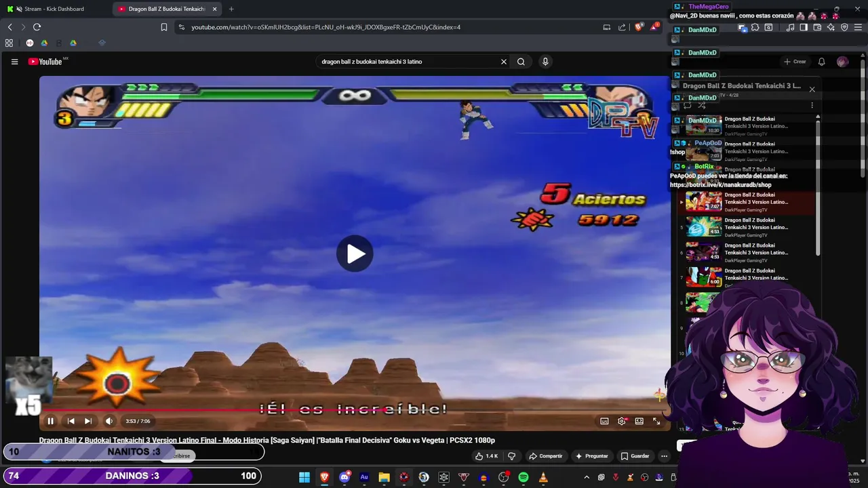This screenshot has height=488, width=868.
Task: Open Adobe Audition from the taskbar
Action: [364, 477]
